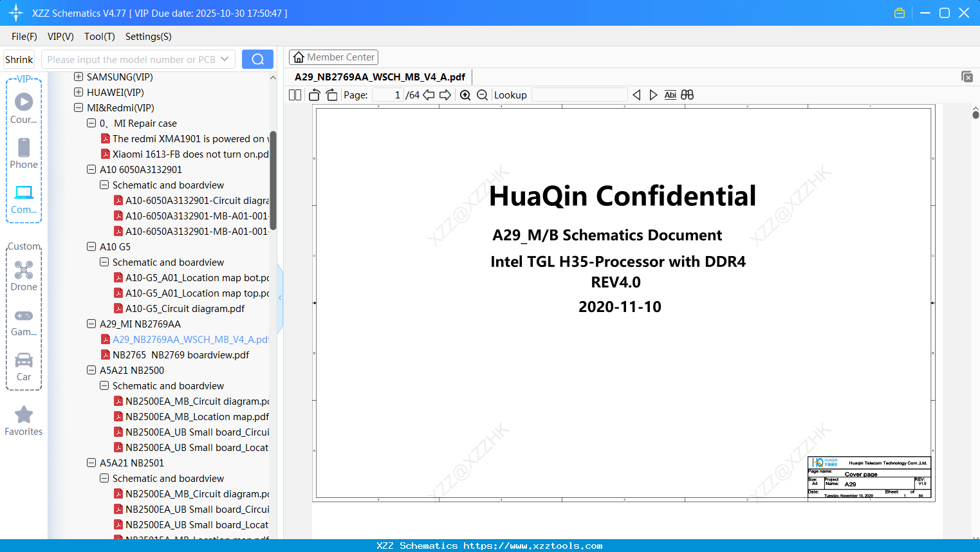Zoom out of the schematic
The height and width of the screenshot is (552, 980).
(x=483, y=95)
